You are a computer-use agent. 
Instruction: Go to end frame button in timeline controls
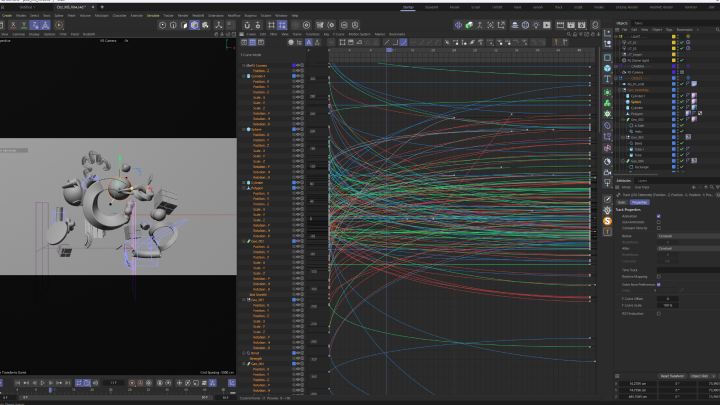pyautogui.click(x=68, y=382)
